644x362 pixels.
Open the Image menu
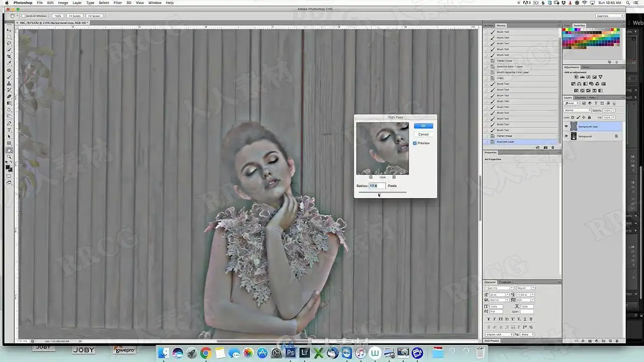click(x=63, y=3)
